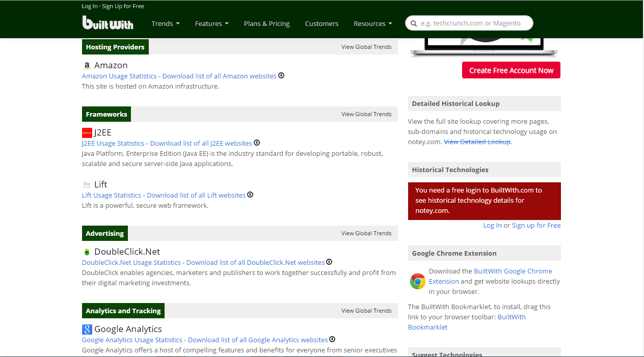Click download icon beside Amazon websites link
This screenshot has width=644, height=357.
pos(281,75)
